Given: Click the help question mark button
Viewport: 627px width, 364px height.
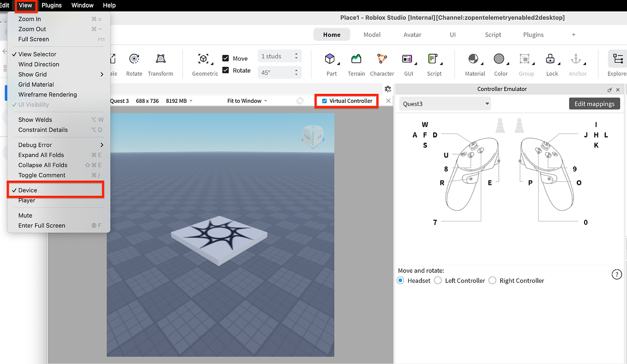Looking at the screenshot, I should [617, 274].
